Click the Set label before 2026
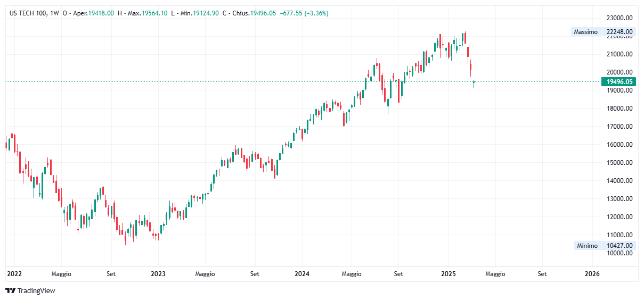 [x=542, y=274]
